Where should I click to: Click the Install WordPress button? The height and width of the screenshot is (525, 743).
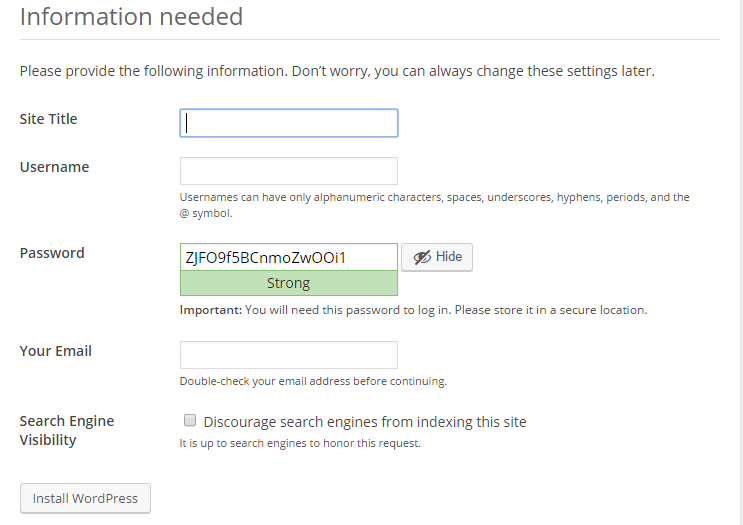(85, 498)
